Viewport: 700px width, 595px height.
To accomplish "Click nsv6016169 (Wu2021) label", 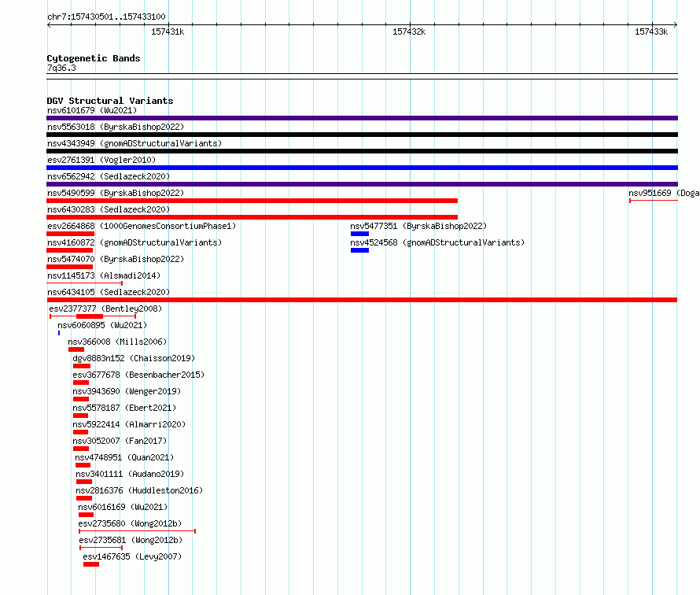I will tap(123, 507).
